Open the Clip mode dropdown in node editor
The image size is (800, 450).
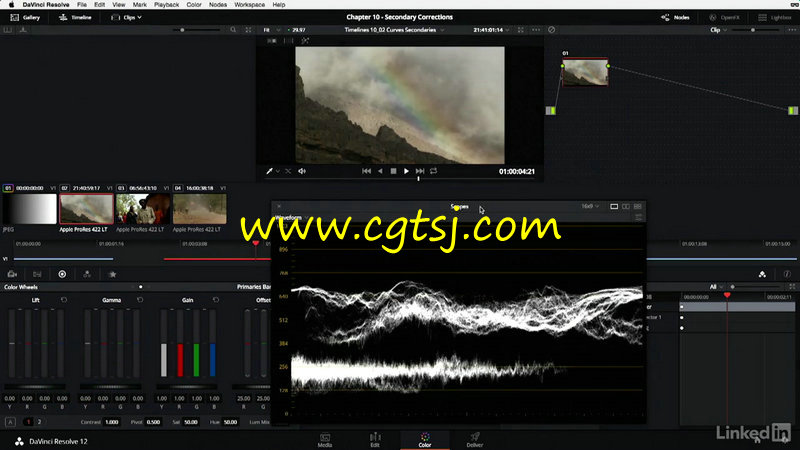pyautogui.click(x=718, y=30)
